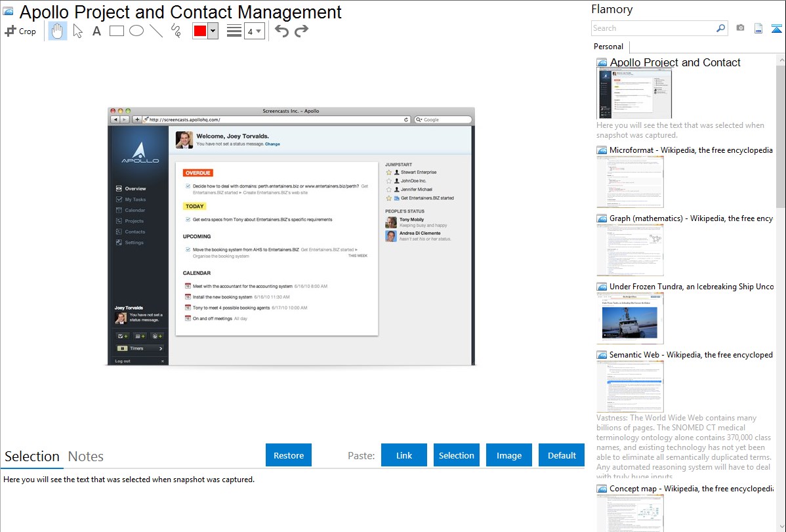
Task: Click the icon beside Under Frozen Tundra title
Action: click(x=602, y=287)
